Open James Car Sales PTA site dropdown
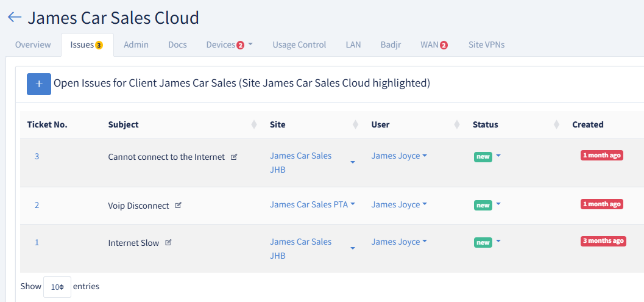The width and height of the screenshot is (644, 302). pyautogui.click(x=353, y=204)
